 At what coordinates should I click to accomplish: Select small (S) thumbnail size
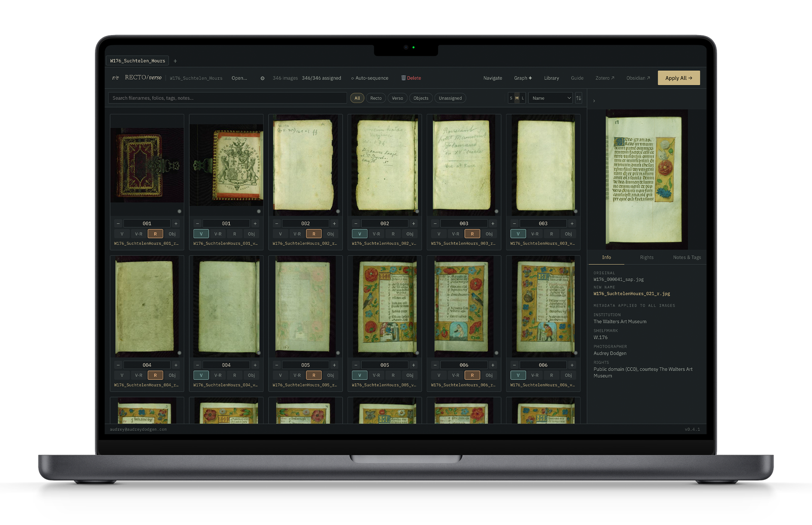[511, 98]
